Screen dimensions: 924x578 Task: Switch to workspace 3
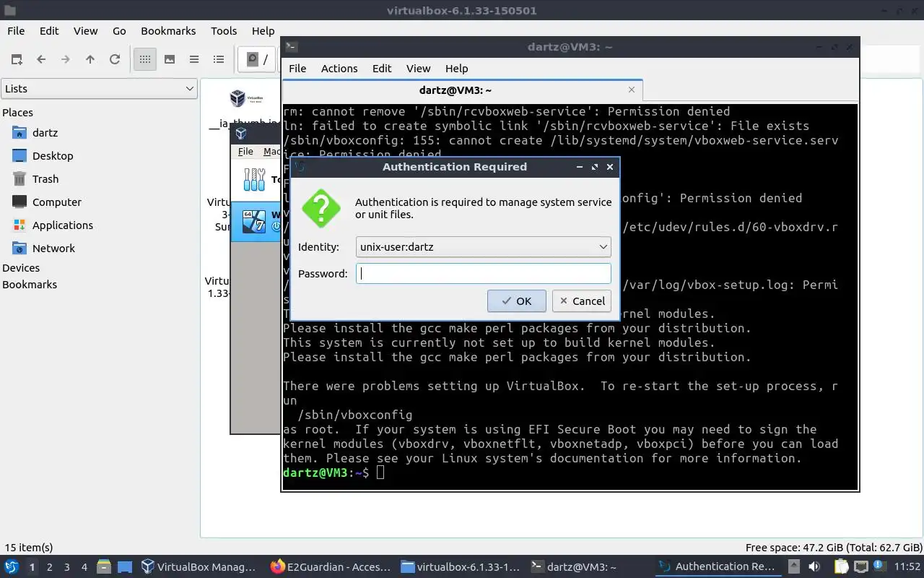pos(66,567)
